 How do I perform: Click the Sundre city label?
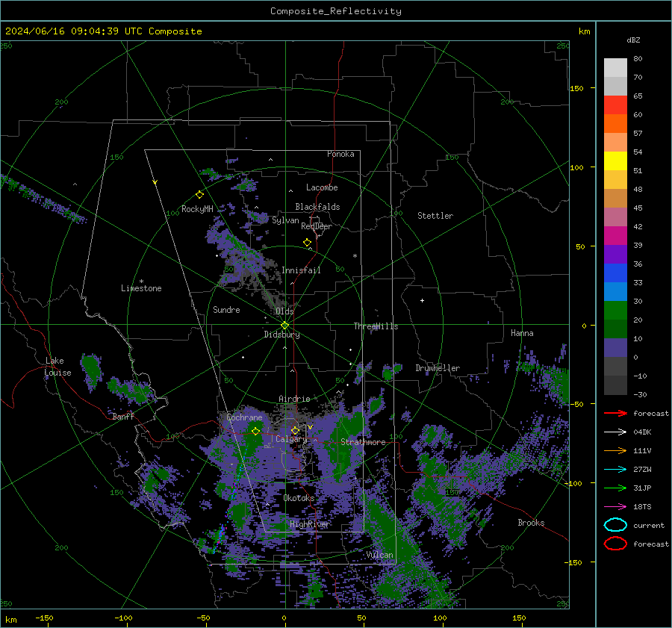[226, 309]
